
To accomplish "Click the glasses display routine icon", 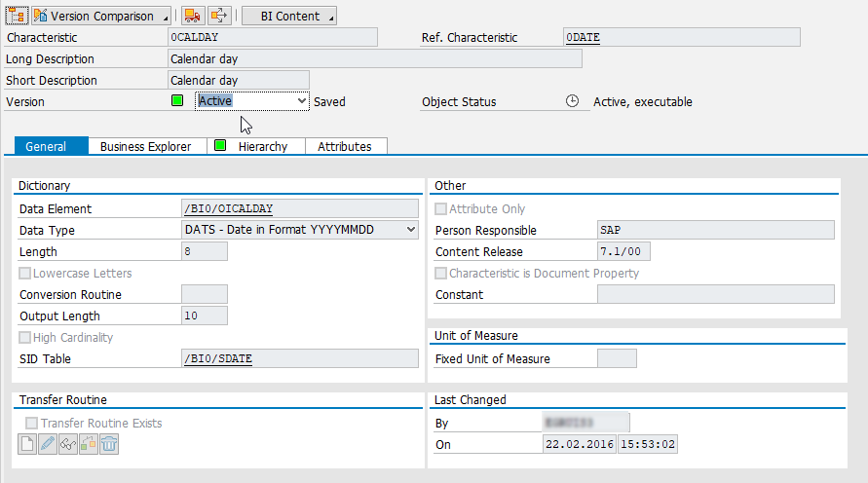I will point(68,445).
